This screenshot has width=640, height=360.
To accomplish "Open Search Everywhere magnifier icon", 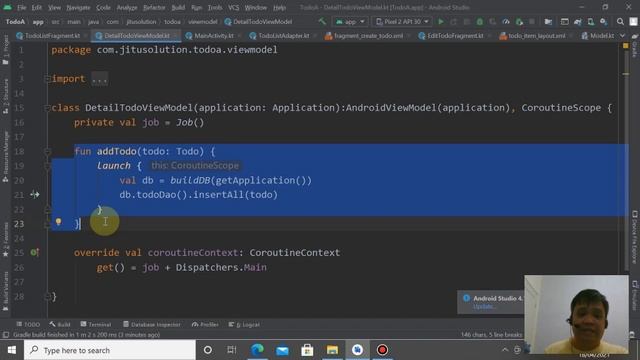I will (x=620, y=21).
